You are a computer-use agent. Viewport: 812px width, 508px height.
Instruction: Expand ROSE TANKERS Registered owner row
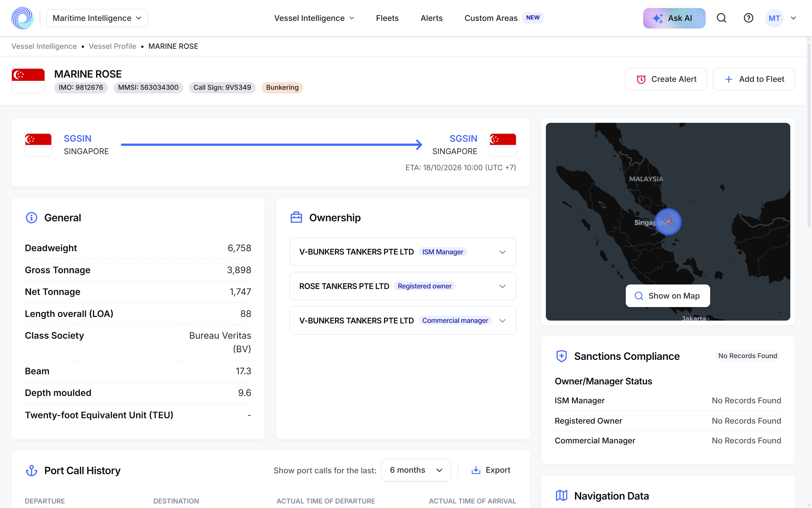point(403,286)
